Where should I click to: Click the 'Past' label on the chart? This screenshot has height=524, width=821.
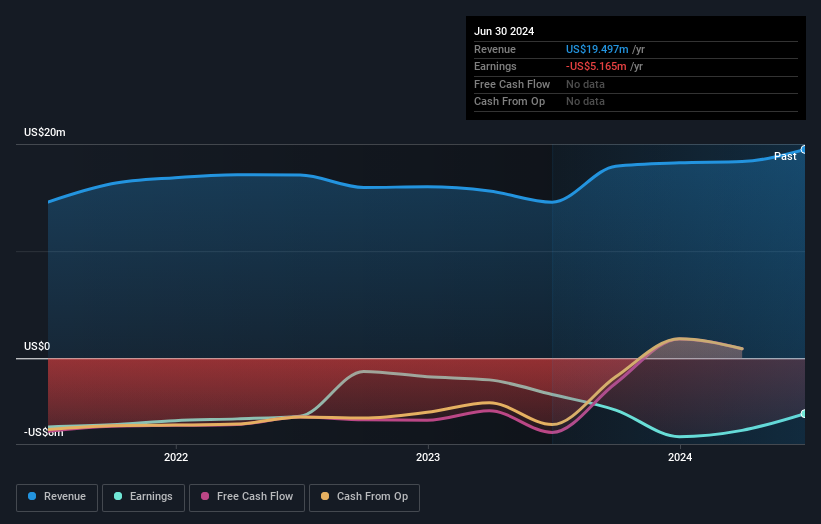(785, 157)
